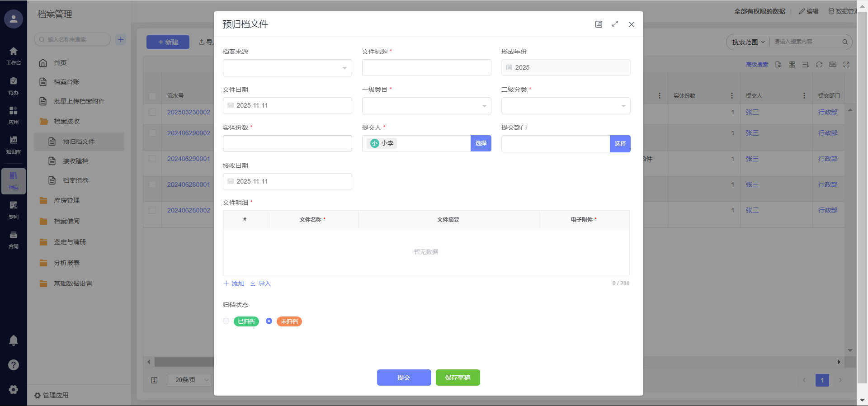Click the dialog layout panel icon

pos(599,24)
